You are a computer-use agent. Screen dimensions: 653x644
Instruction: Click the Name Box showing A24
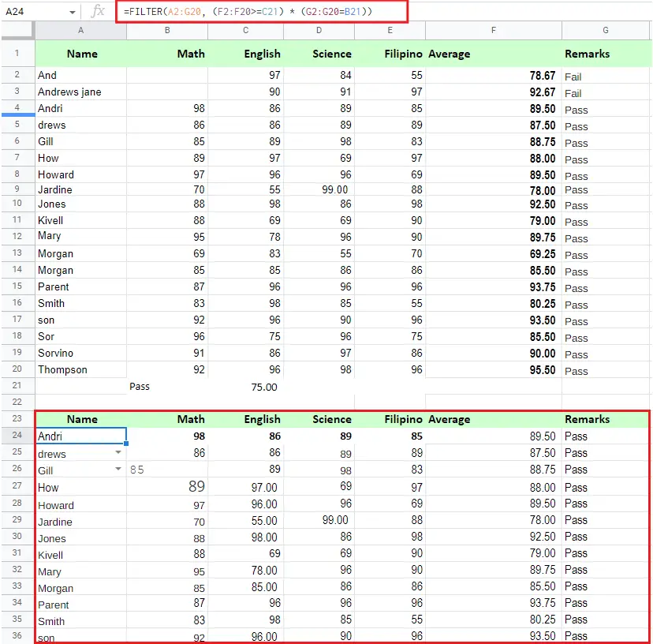(14, 12)
